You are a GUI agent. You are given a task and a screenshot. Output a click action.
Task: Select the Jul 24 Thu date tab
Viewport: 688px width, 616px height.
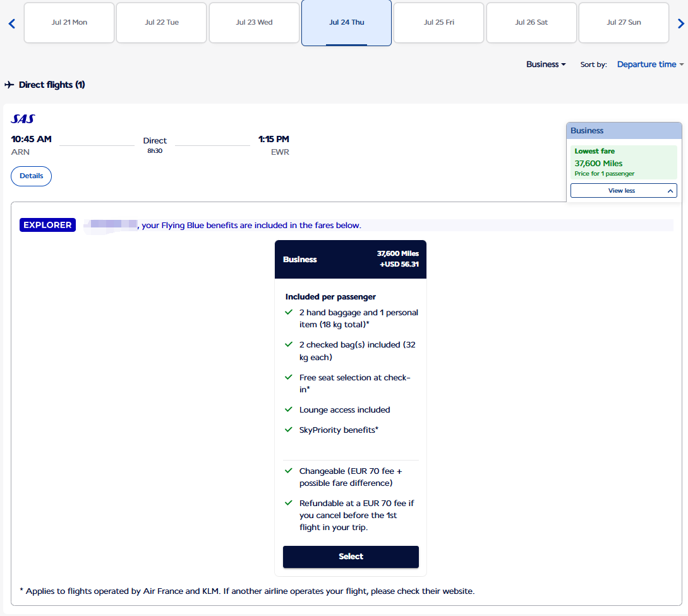[x=347, y=23]
